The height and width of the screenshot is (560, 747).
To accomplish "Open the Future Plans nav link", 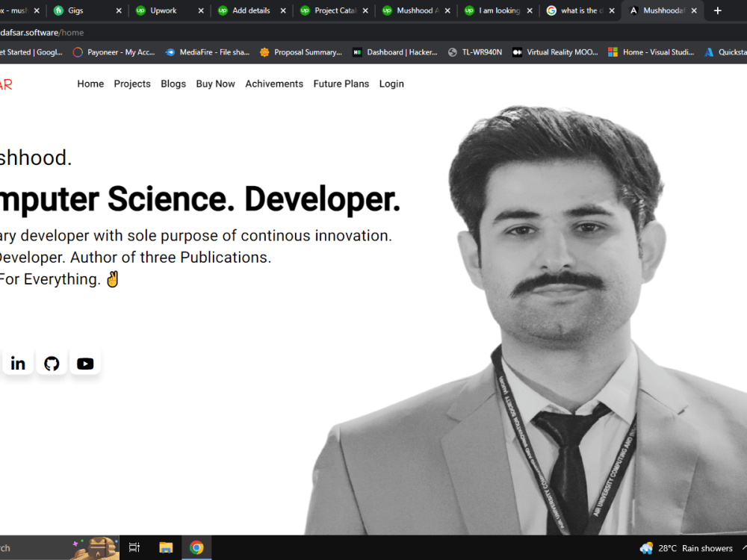I will coord(341,84).
